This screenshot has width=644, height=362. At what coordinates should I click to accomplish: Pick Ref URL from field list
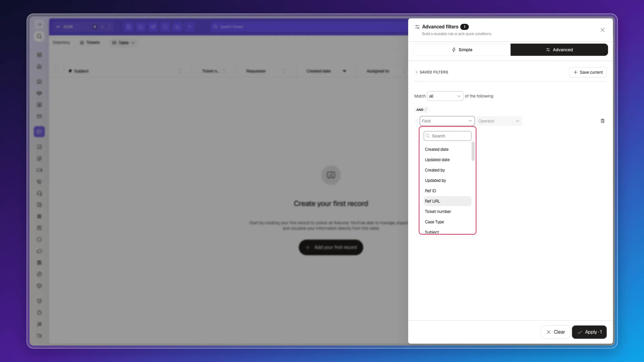[447, 201]
